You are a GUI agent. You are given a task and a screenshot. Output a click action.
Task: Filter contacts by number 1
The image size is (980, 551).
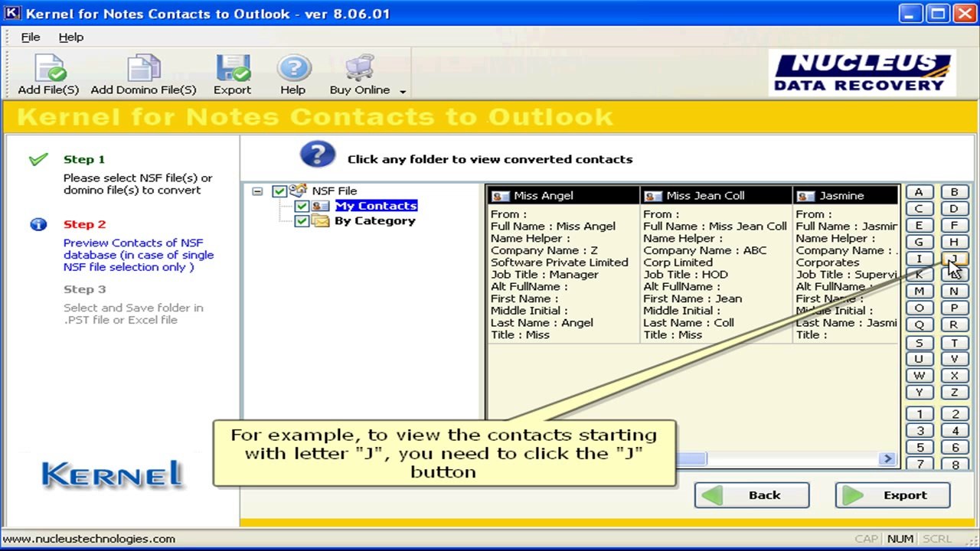[919, 414]
